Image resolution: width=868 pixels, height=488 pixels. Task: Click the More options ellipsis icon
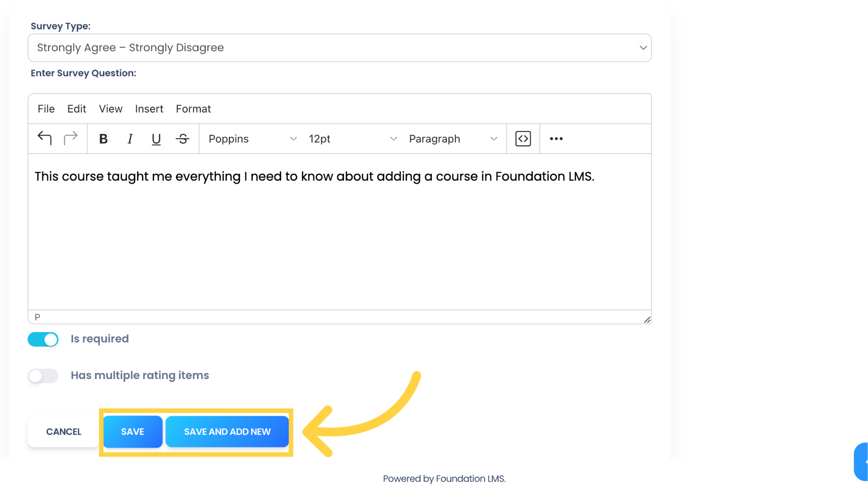pos(556,139)
